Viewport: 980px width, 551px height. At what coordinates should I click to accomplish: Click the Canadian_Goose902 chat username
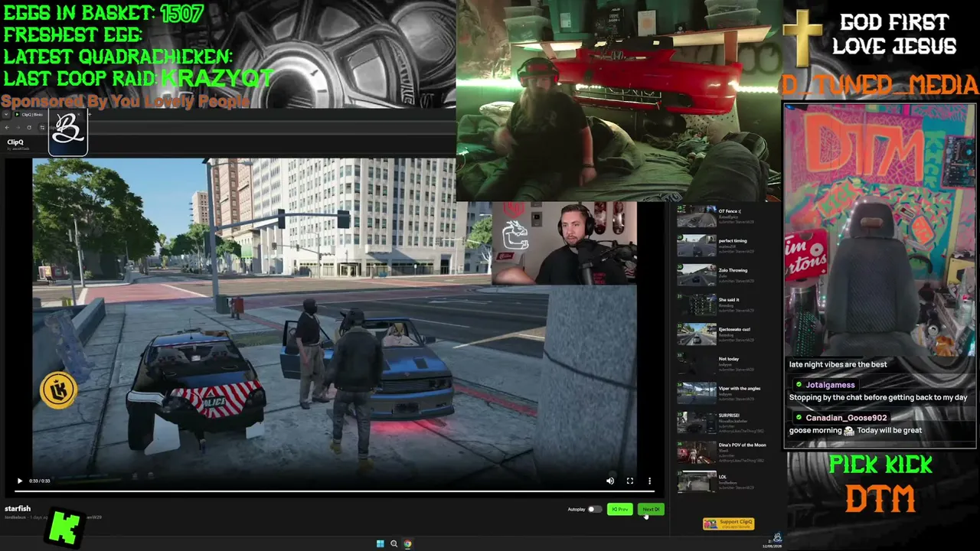click(x=846, y=418)
